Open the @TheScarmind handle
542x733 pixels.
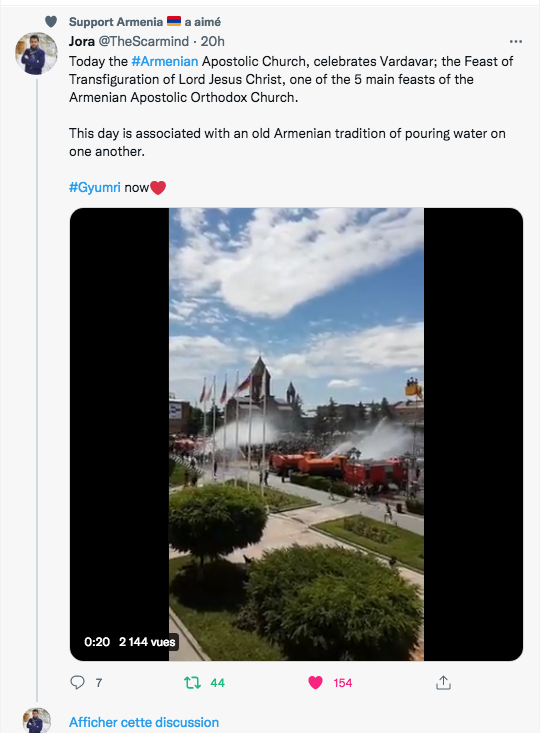(144, 42)
